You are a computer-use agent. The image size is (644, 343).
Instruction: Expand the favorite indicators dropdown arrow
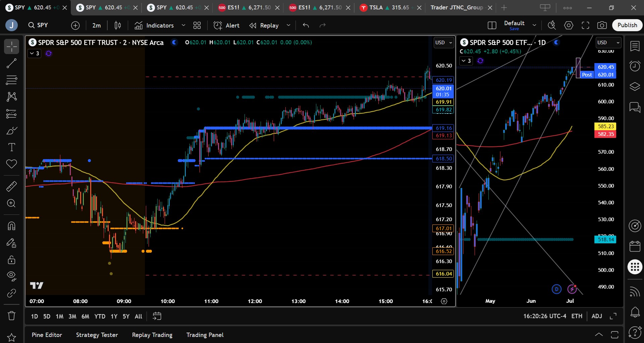[x=183, y=25]
